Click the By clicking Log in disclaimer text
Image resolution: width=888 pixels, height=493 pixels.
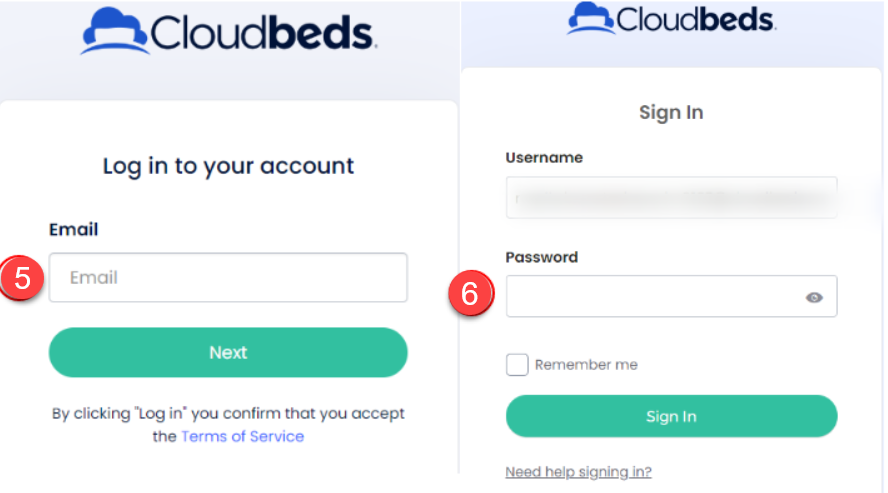(228, 413)
